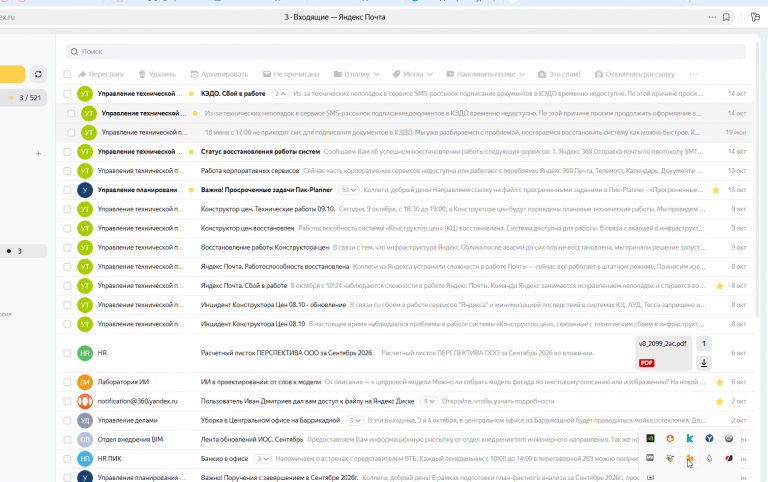Unstar the Просроченные задачи Пик-Planner email

(716, 190)
